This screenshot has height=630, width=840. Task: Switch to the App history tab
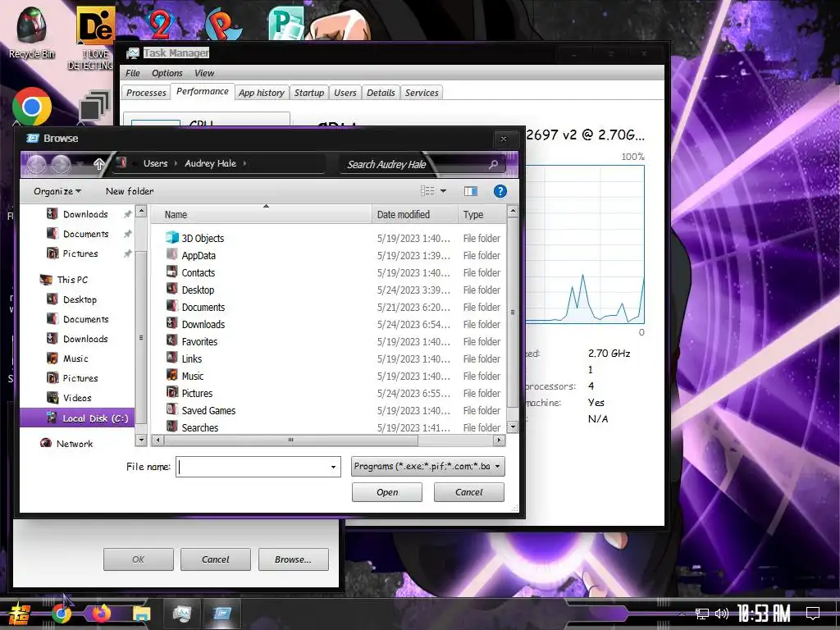click(x=262, y=93)
